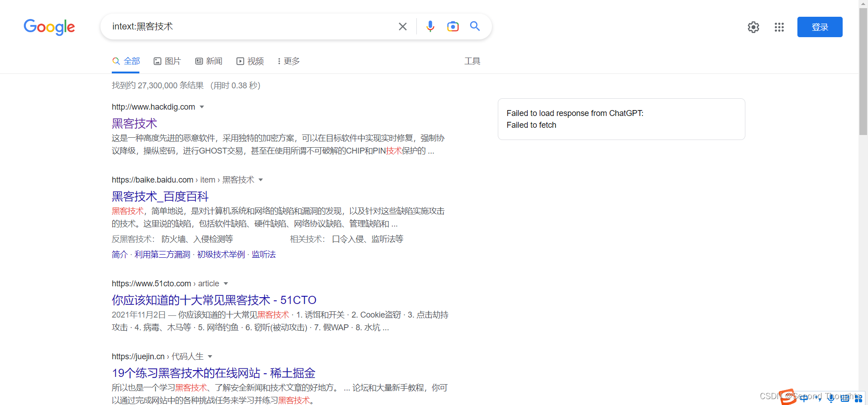Click the https://baike.baidu.com URL text
This screenshot has width=868, height=405.
(x=153, y=180)
